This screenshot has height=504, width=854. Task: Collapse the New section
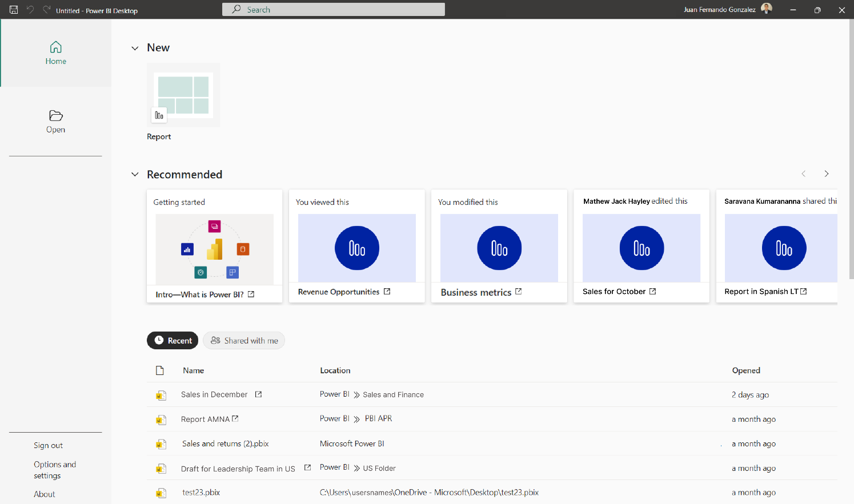(x=135, y=48)
